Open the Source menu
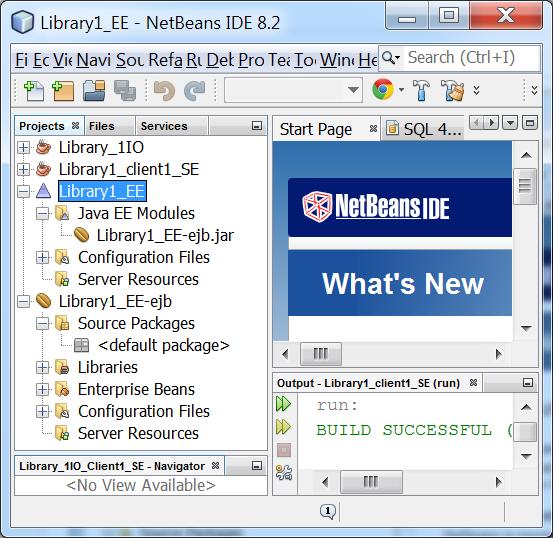 (x=130, y=60)
